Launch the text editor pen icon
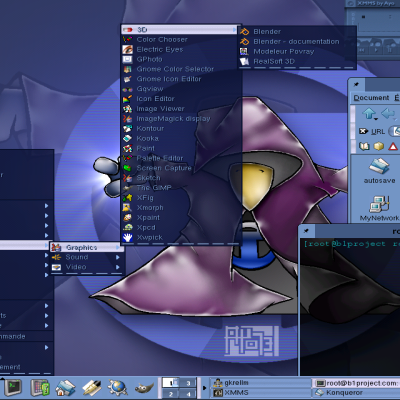 (92, 388)
